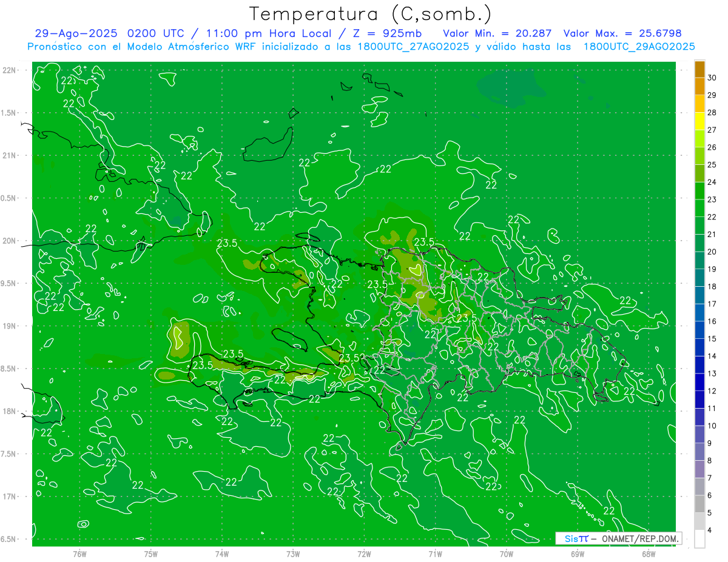Click the '1800UTC_29AGO2025' valid-until timestamp
This screenshot has width=728, height=562.
coord(639,47)
